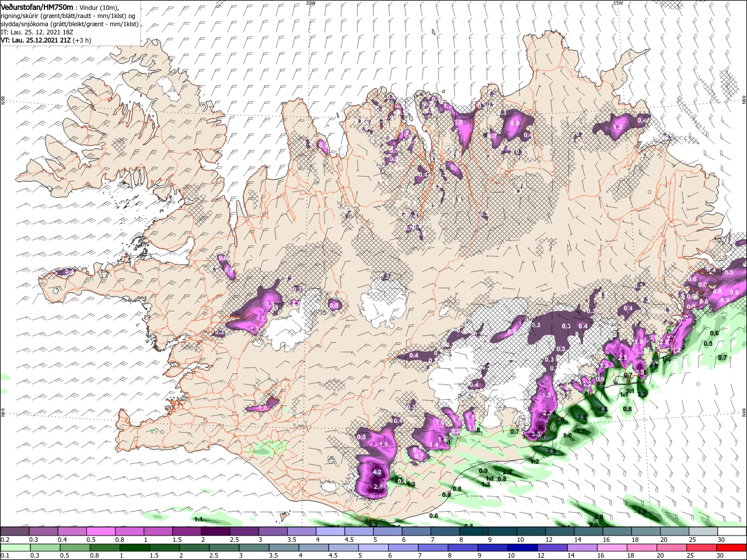Pick the snow scale swatch for 1.5–2
747x560 pixels.
[187, 532]
